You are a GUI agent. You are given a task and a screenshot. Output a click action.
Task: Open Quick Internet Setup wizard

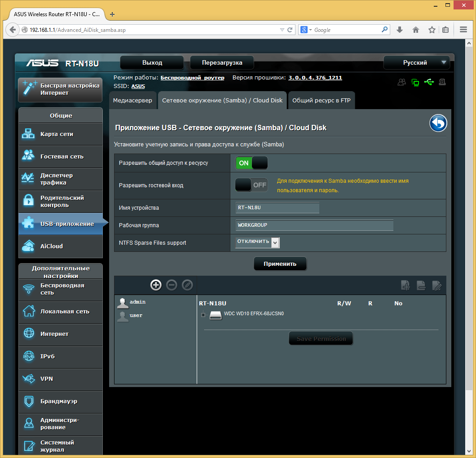(x=61, y=89)
